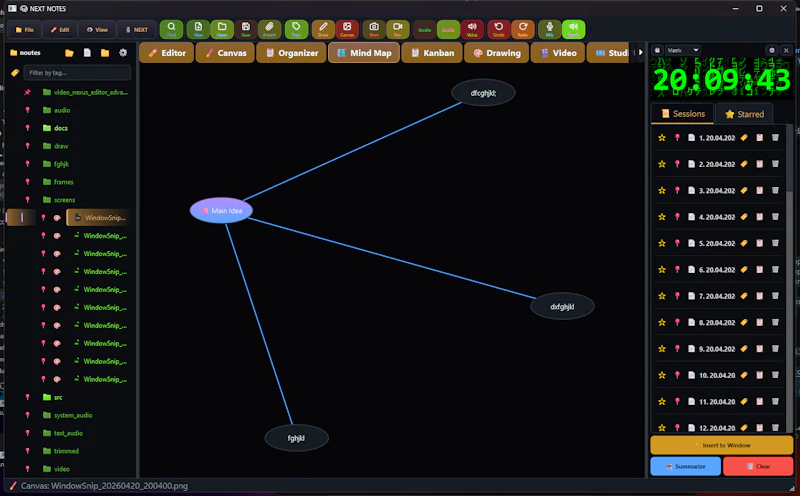This screenshot has height=496, width=800.
Task: Click the tag icon beside Filter by tag
Action: (x=15, y=73)
